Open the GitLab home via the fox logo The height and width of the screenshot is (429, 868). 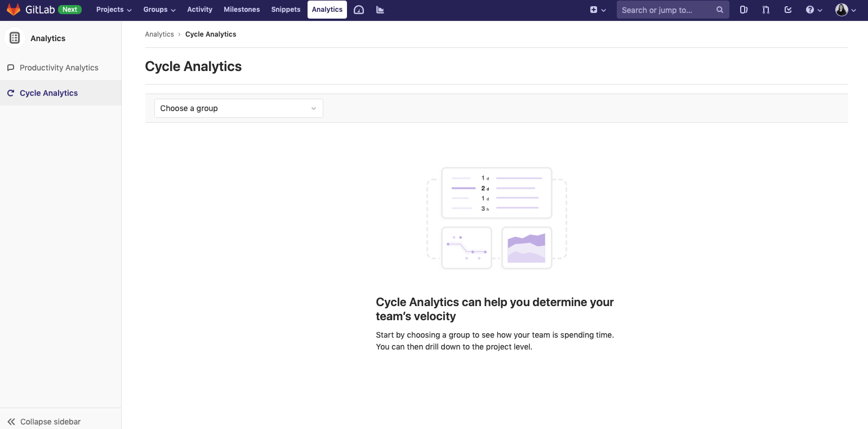coord(14,9)
